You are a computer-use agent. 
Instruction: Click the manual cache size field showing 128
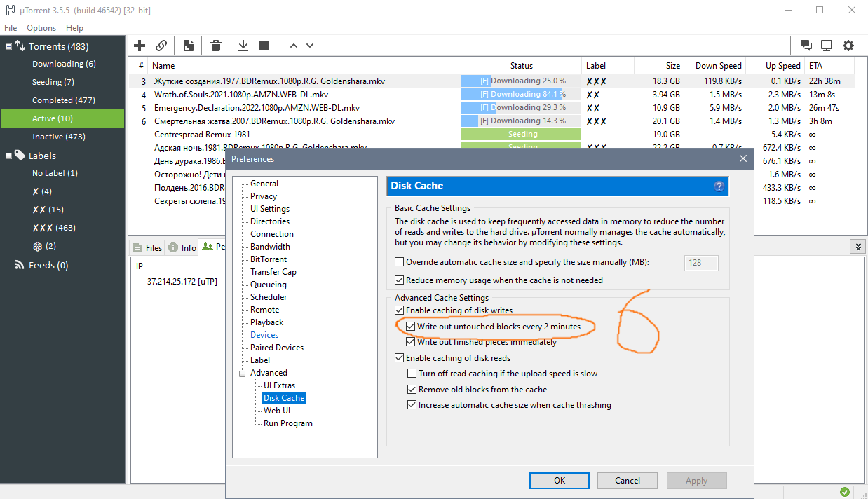coord(701,263)
